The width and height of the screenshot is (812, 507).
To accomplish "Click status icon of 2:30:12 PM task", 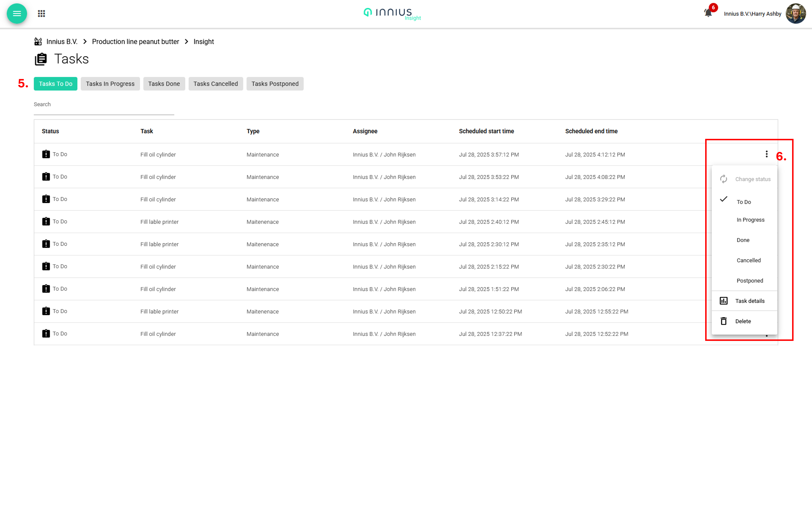I will (x=46, y=244).
